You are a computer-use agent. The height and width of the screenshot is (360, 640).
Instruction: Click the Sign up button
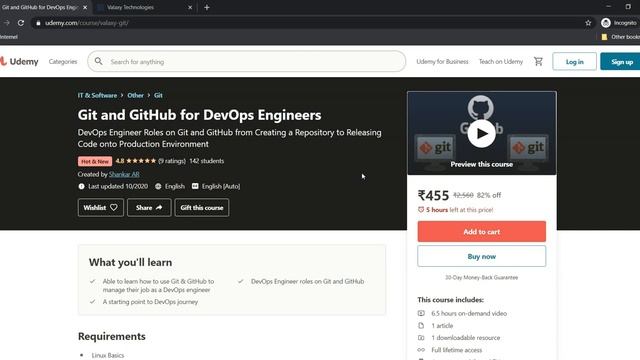[x=620, y=62]
